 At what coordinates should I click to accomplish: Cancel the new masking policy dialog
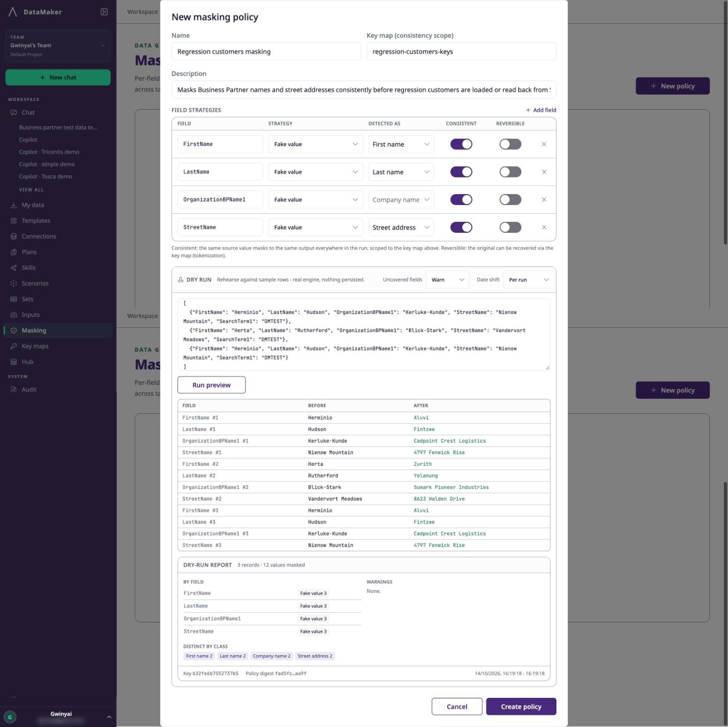click(x=457, y=706)
